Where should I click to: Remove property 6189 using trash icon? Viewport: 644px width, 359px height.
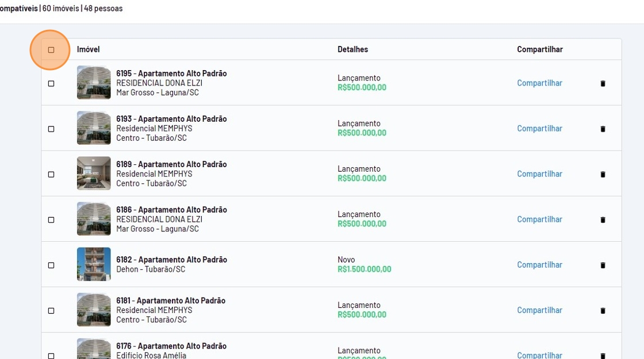click(603, 174)
